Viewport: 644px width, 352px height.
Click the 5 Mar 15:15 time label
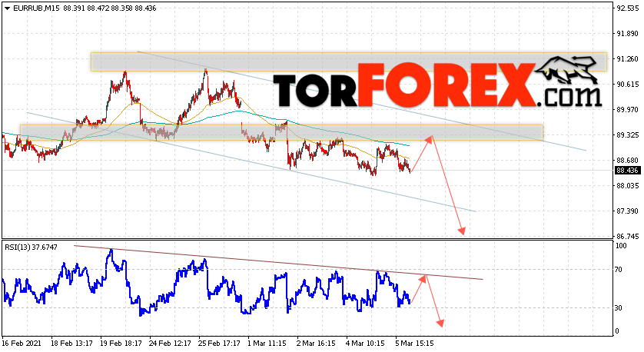[414, 343]
